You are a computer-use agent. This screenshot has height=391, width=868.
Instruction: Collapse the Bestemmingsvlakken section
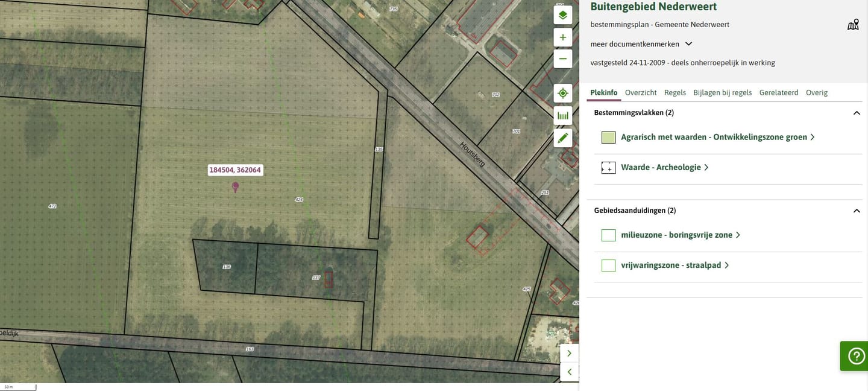coord(856,113)
